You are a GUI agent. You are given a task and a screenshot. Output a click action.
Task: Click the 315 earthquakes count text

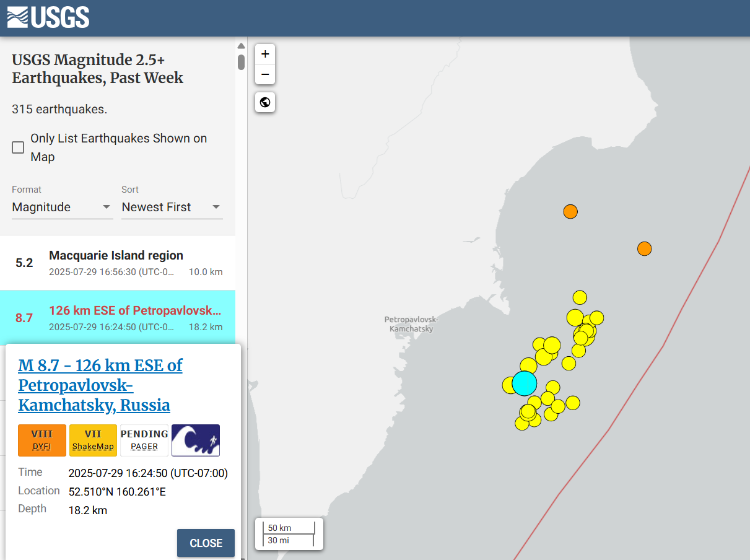tap(59, 109)
